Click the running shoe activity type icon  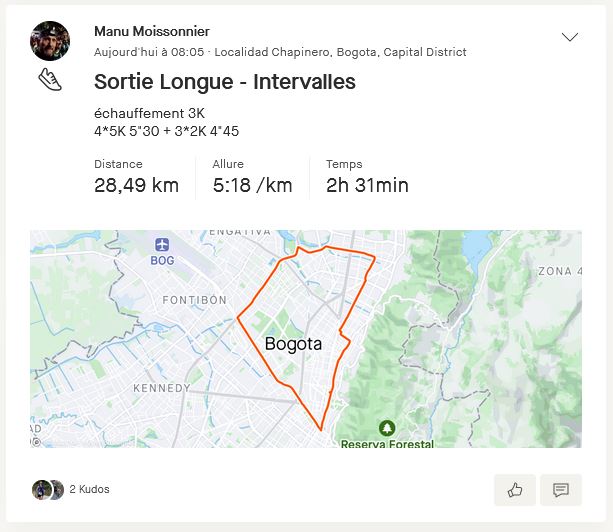(x=50, y=80)
